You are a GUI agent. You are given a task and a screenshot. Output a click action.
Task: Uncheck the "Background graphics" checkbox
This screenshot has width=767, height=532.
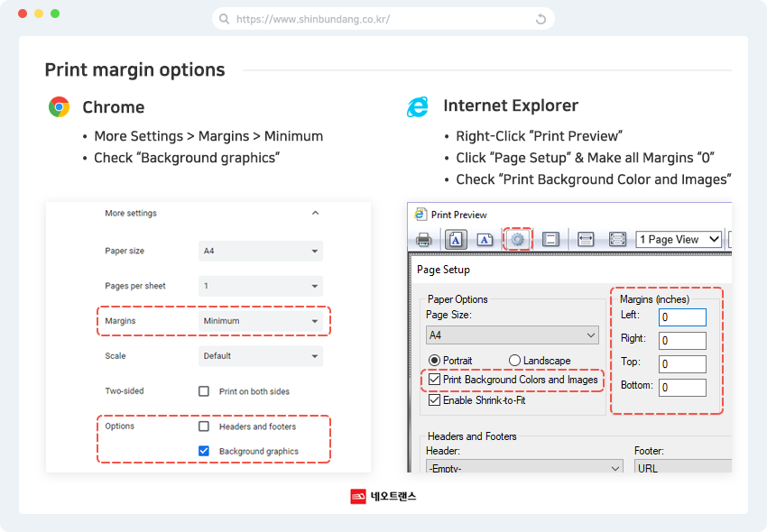[x=204, y=451]
